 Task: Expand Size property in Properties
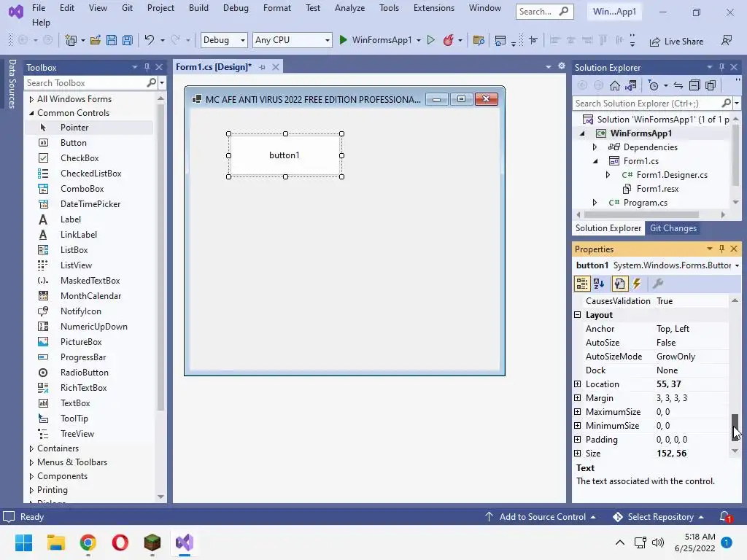point(578,453)
